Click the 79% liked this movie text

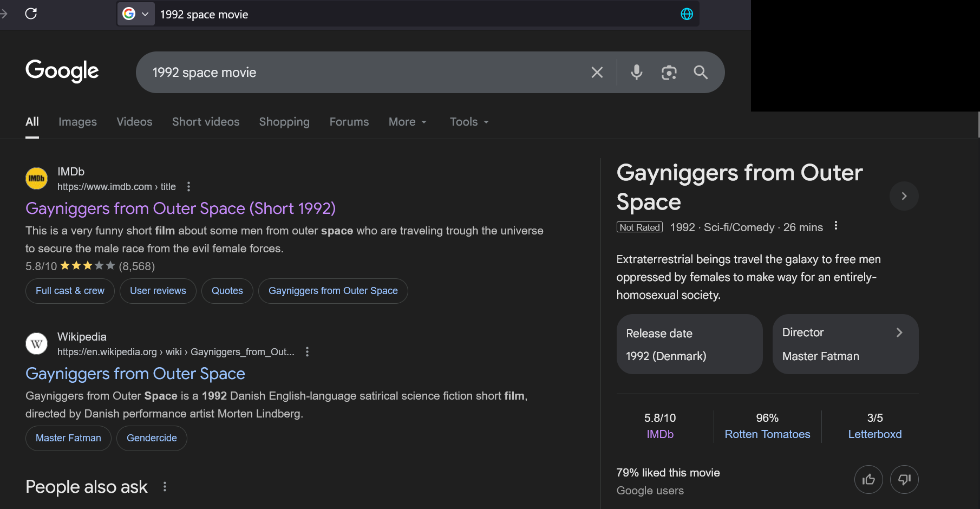[668, 473]
